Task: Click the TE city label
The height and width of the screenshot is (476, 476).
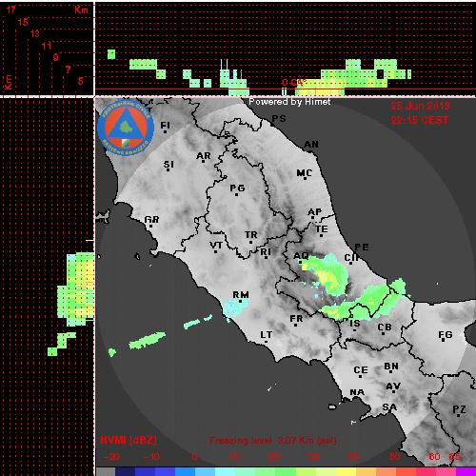Action: pyautogui.click(x=322, y=228)
